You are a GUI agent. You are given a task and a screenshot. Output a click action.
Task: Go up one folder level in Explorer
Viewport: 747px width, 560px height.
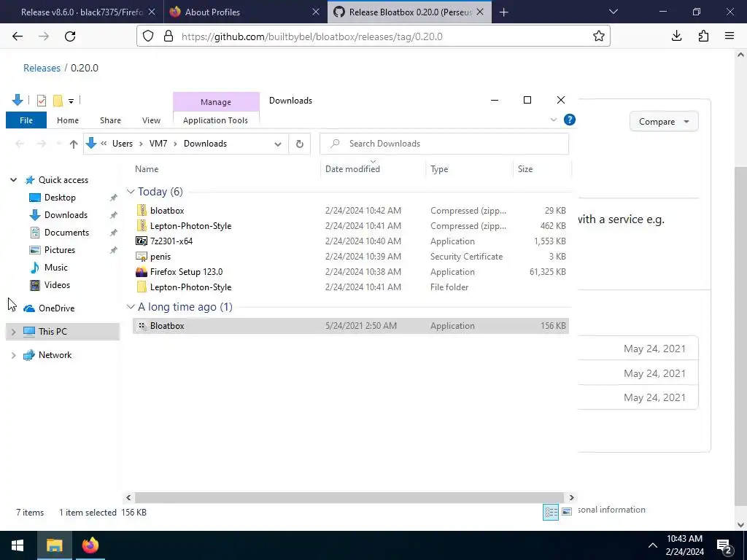(x=74, y=144)
